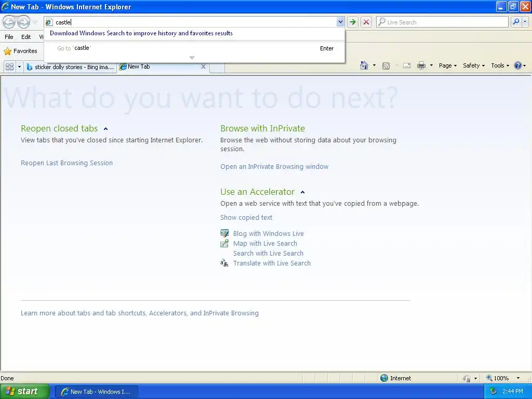532x399 pixels.
Task: Click the Windows Start button
Action: (25, 391)
